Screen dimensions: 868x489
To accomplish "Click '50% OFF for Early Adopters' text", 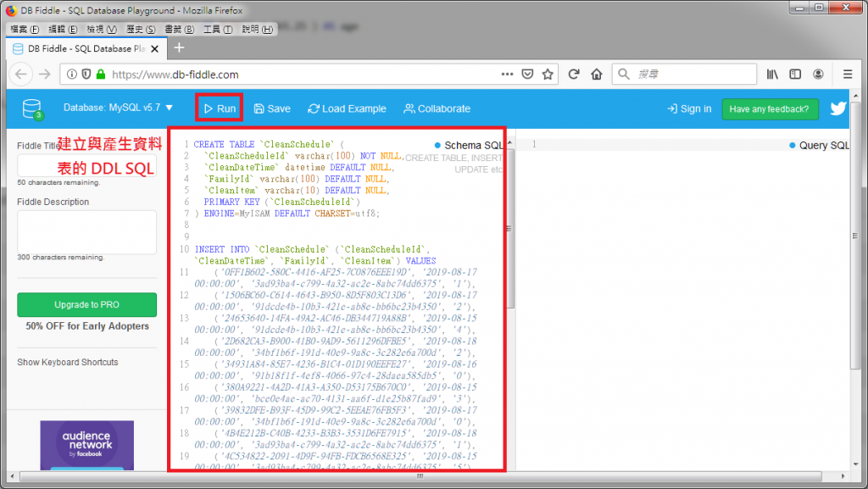I will point(87,325).
